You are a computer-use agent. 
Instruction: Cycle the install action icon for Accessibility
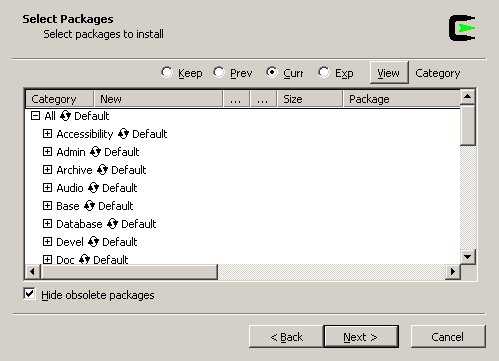(x=123, y=134)
